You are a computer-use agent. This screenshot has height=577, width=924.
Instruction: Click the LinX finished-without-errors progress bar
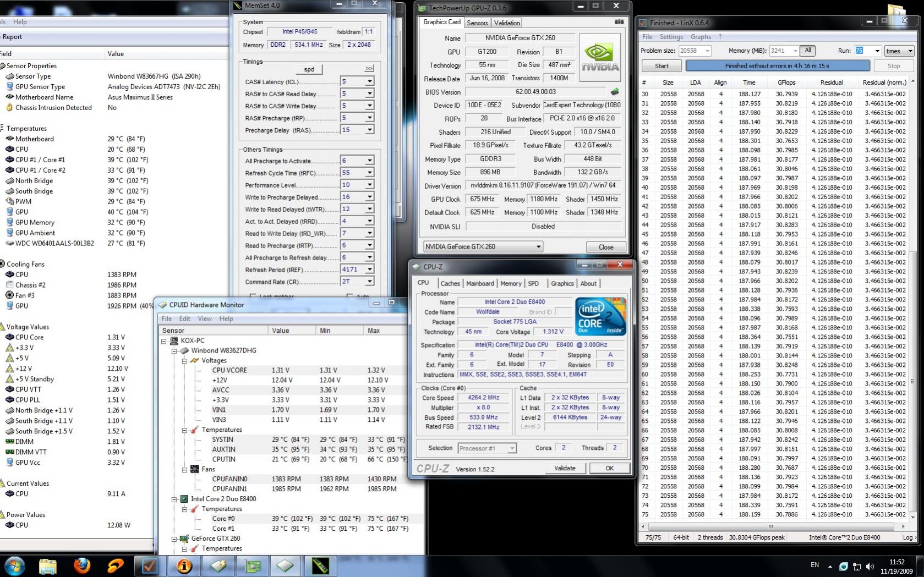(x=777, y=66)
